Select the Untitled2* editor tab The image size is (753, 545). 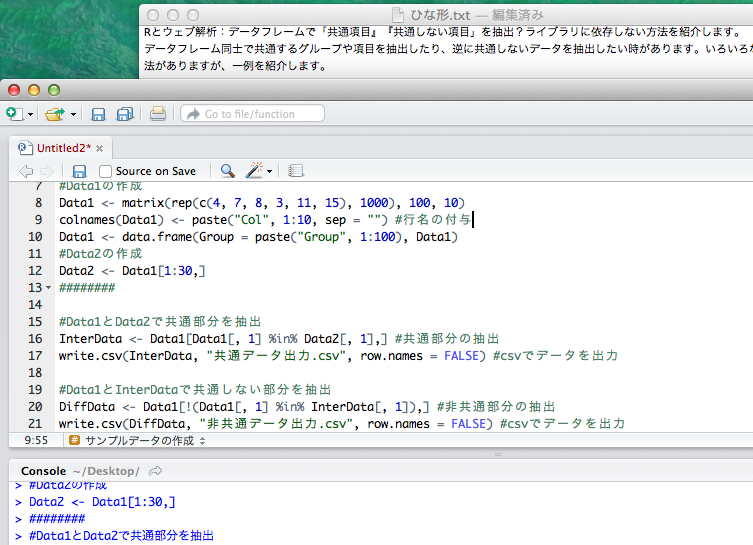(63, 148)
